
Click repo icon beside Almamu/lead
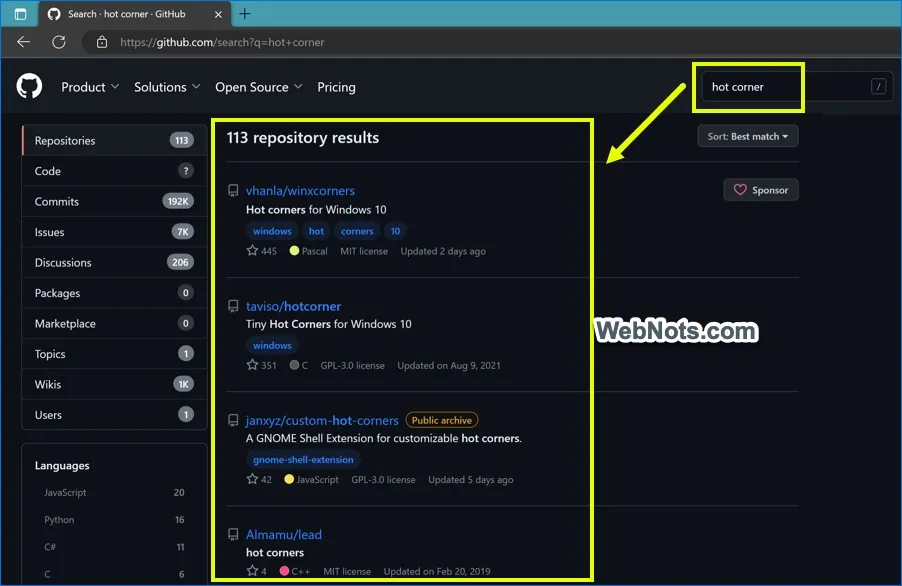233,534
